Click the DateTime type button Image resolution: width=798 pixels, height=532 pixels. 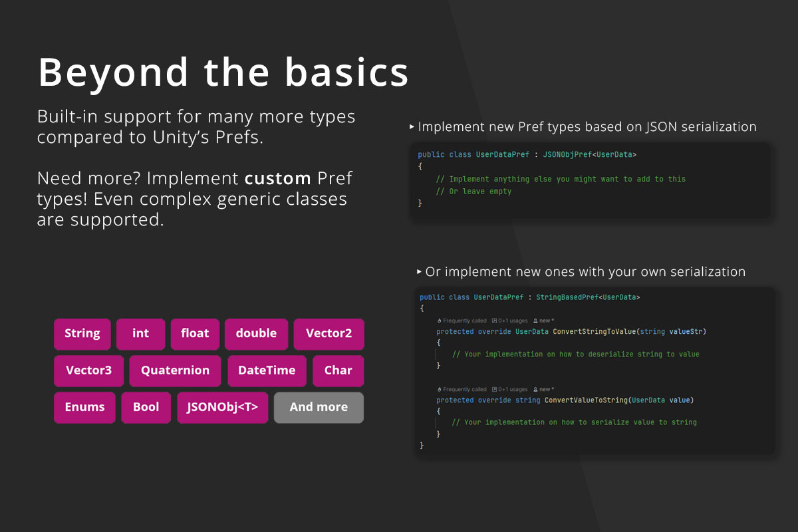click(x=267, y=370)
